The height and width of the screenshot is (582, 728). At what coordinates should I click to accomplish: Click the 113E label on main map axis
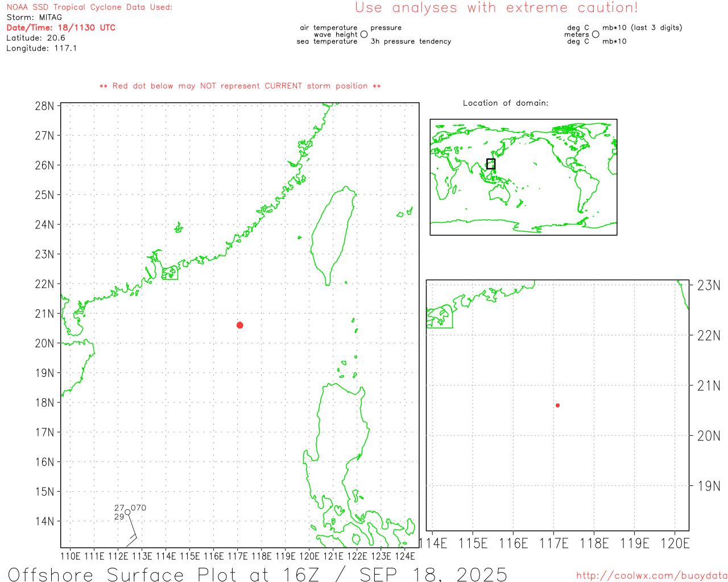142,556
